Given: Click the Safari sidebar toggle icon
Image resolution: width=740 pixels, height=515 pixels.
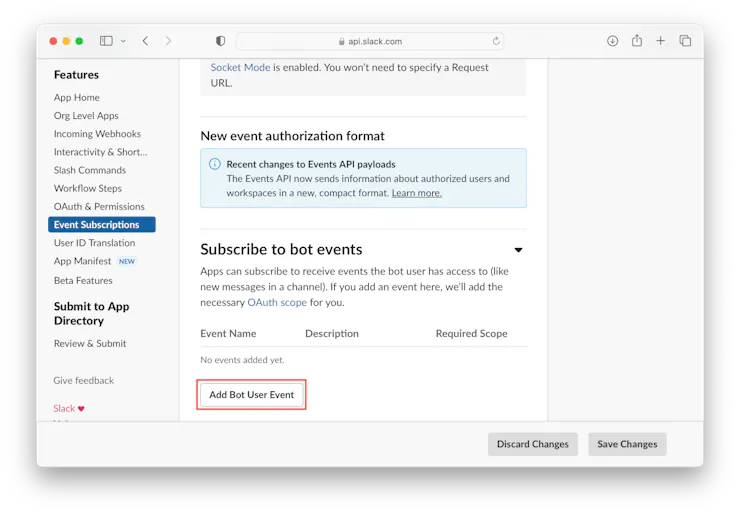Looking at the screenshot, I should (106, 41).
